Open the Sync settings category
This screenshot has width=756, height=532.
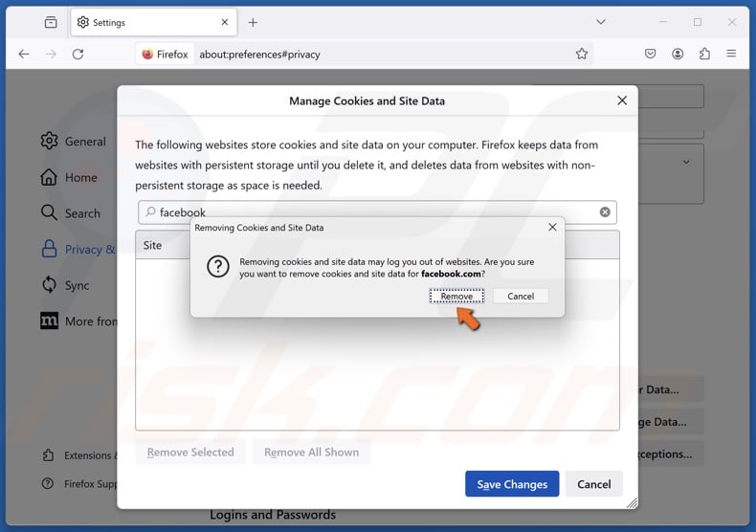coord(65,285)
